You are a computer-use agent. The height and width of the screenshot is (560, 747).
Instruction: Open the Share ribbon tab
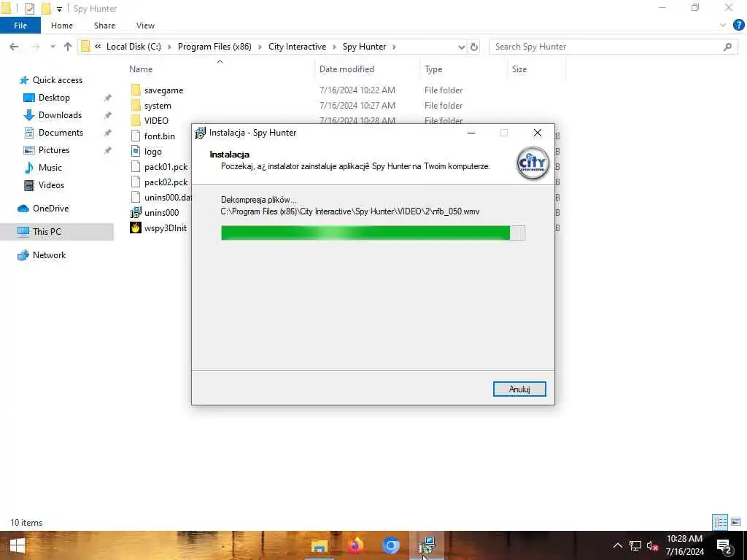[104, 26]
